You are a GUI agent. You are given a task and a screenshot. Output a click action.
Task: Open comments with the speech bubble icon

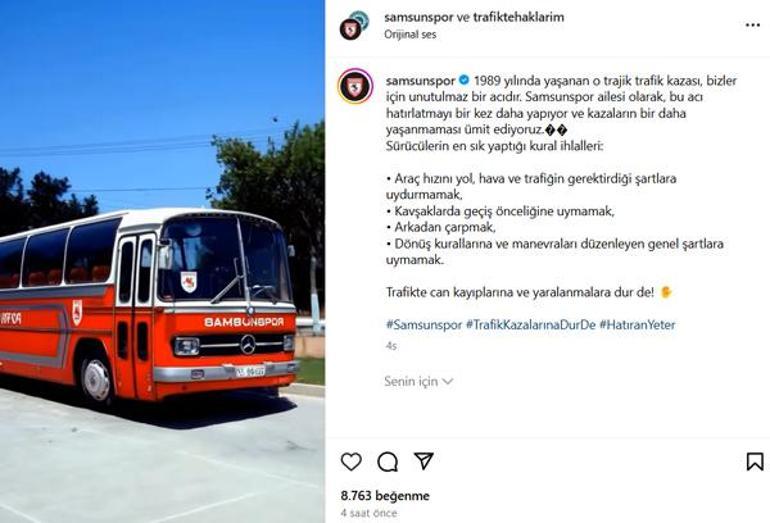pos(387,462)
